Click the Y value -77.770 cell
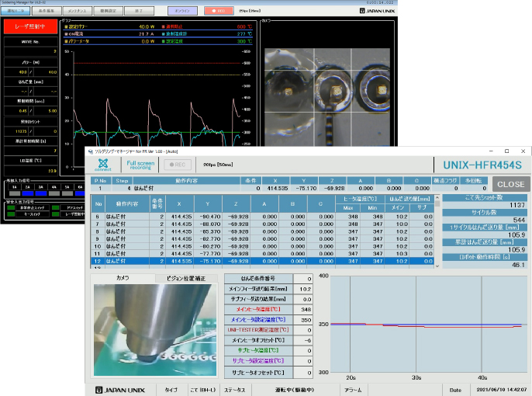 pos(208,254)
